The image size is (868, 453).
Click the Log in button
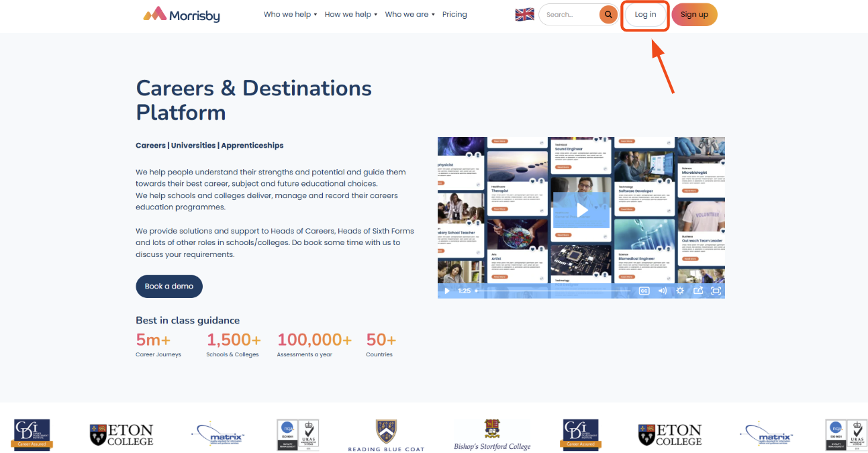[x=645, y=15]
